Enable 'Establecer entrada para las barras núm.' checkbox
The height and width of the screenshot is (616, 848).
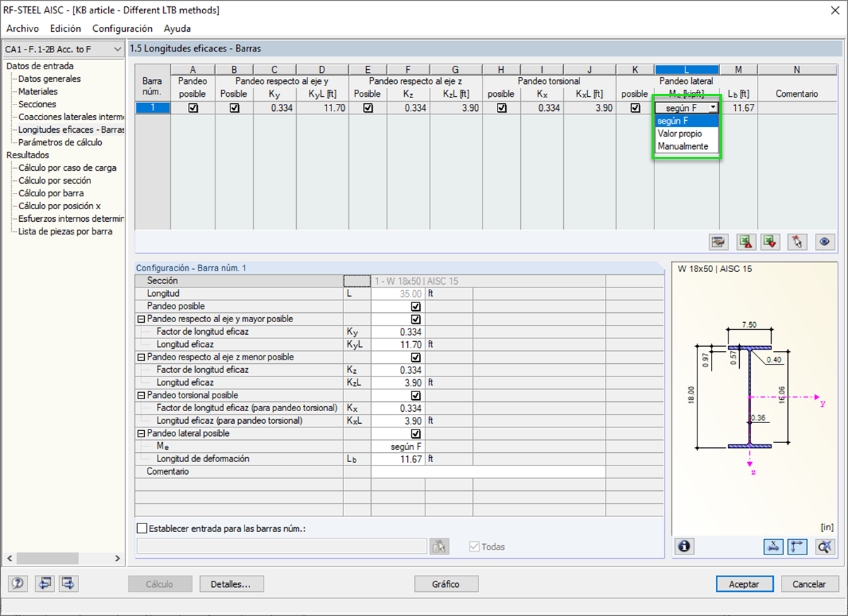click(x=143, y=528)
